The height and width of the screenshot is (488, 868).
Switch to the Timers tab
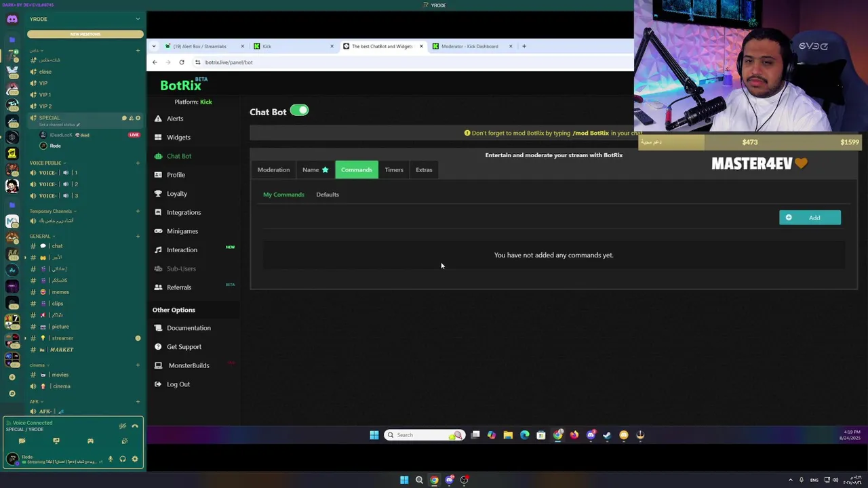click(394, 169)
